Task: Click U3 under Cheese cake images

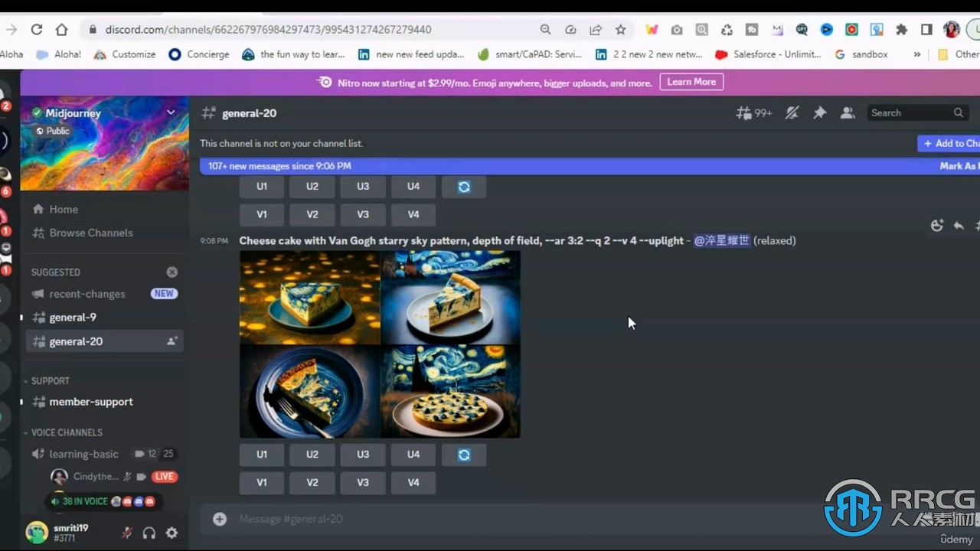Action: [363, 455]
